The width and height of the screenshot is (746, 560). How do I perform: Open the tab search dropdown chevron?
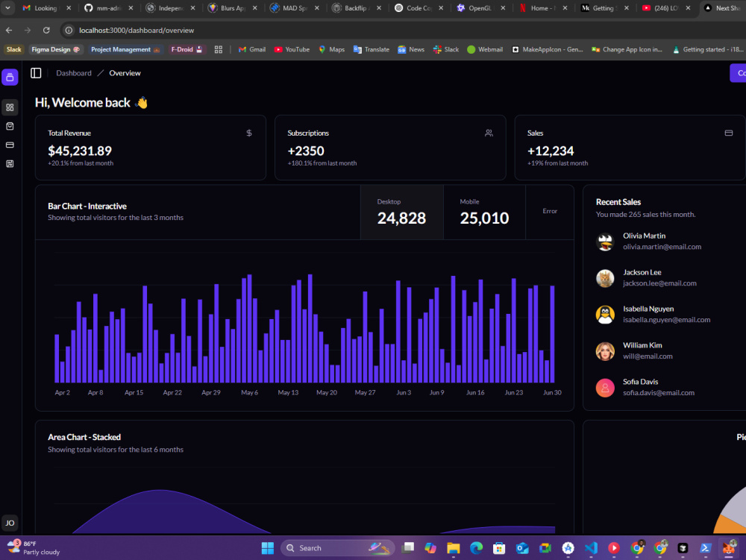(8, 7)
